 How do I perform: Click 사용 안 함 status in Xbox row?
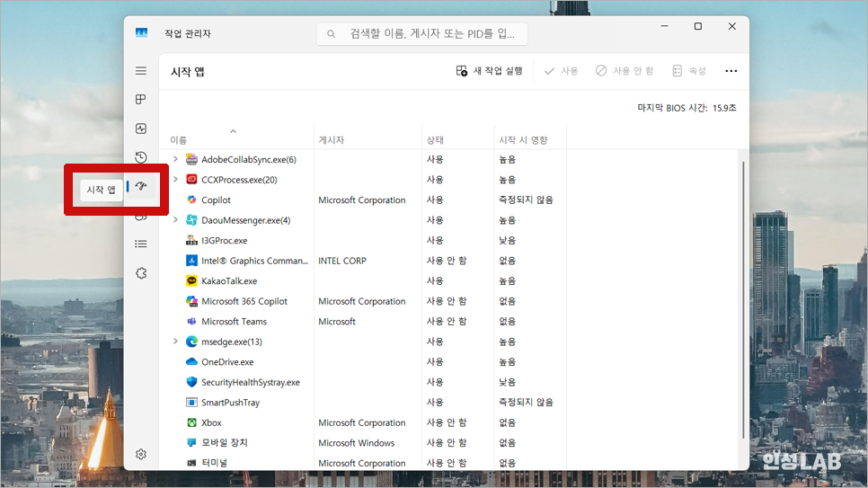tap(447, 422)
